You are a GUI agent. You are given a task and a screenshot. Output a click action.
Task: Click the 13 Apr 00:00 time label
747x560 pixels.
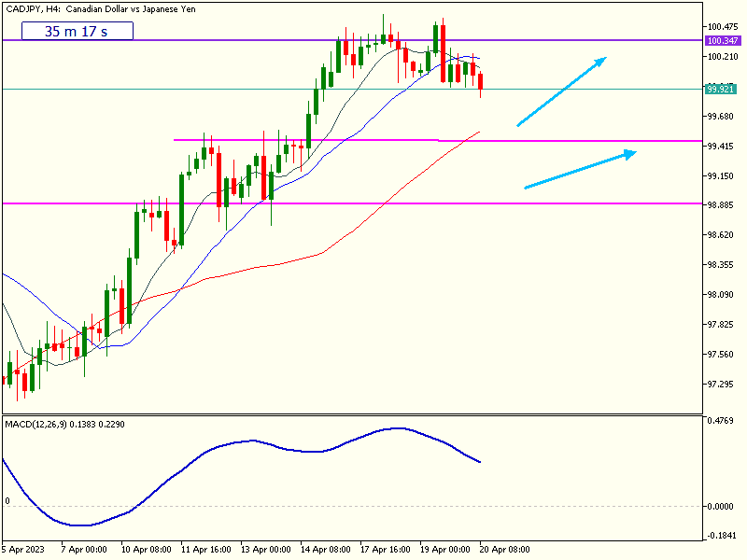266,549
